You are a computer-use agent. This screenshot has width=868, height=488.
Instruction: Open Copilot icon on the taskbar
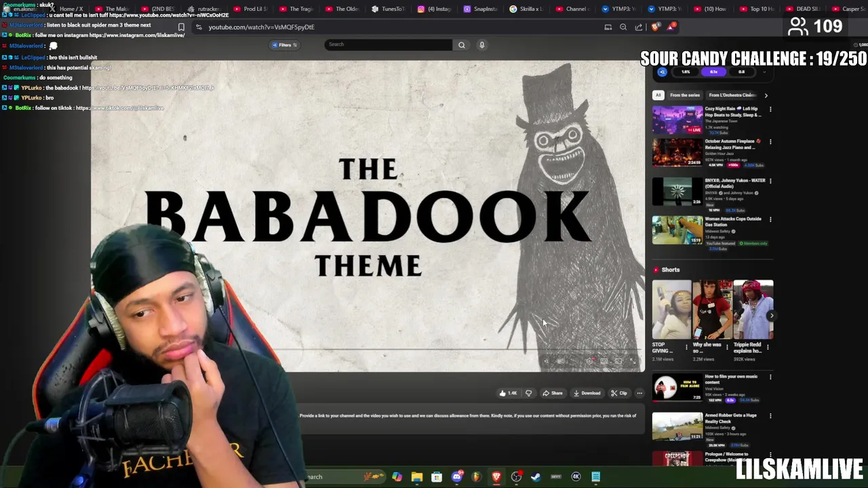(397, 477)
